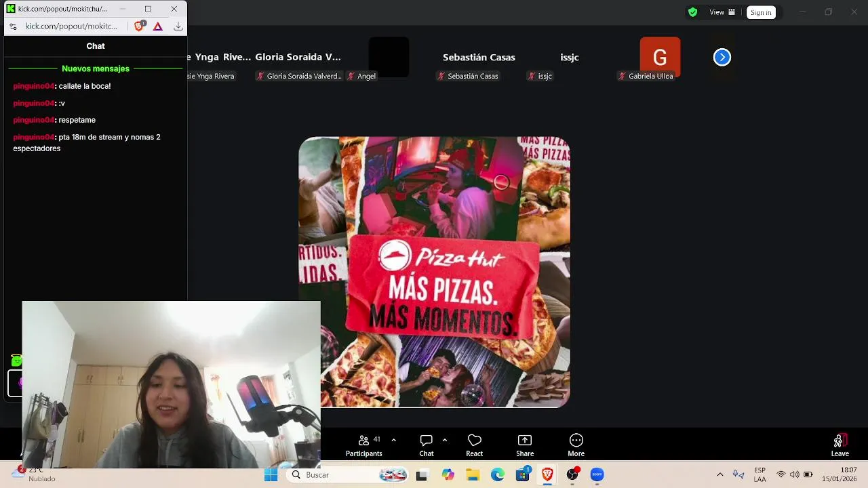Click the battery status tray icon
This screenshot has height=488, width=868.
808,475
